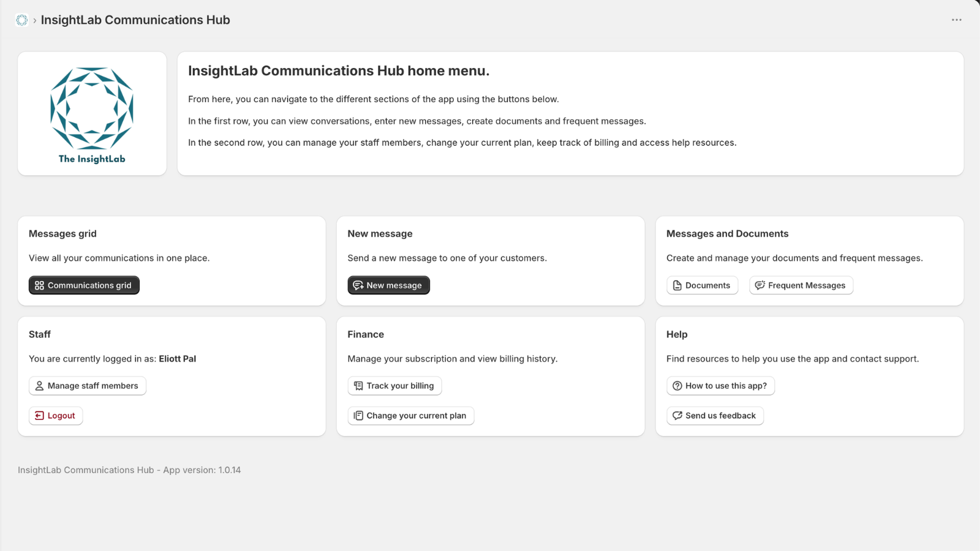
Task: Click the 'New message' card heading
Action: (x=380, y=234)
